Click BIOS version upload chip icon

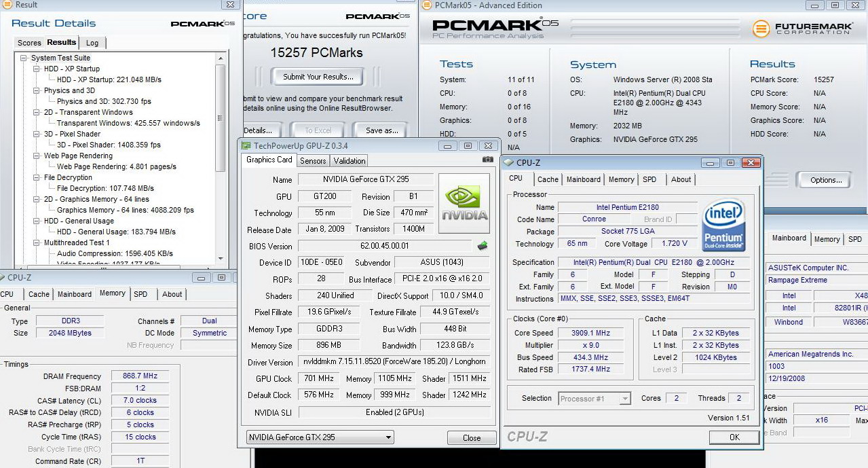[483, 246]
